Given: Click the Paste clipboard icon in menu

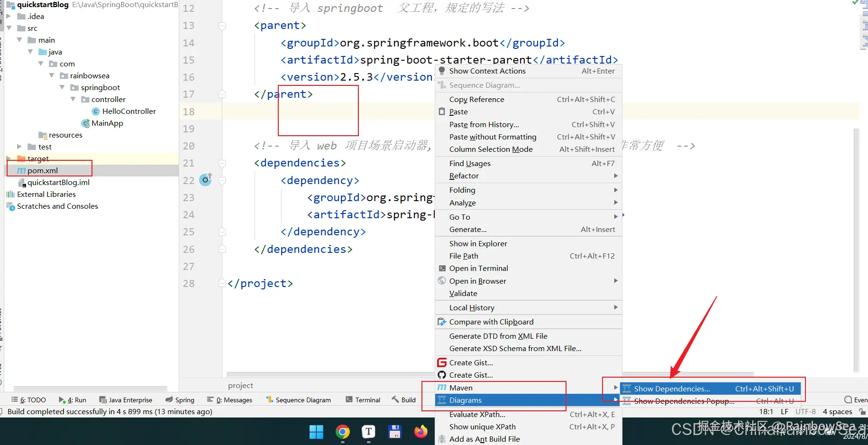Looking at the screenshot, I should [x=442, y=111].
